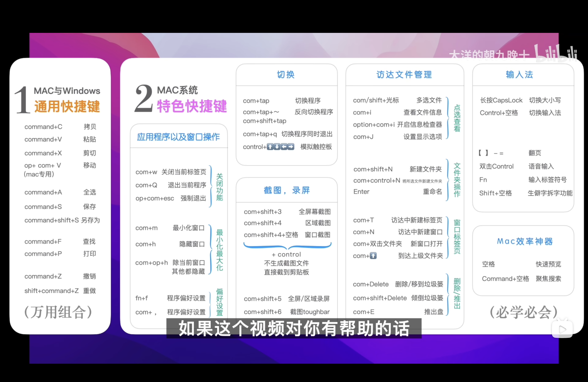Image resolution: width=588 pixels, height=382 pixels.
Task: Click the "op+ com+ V" shortcut
Action: [x=43, y=166]
